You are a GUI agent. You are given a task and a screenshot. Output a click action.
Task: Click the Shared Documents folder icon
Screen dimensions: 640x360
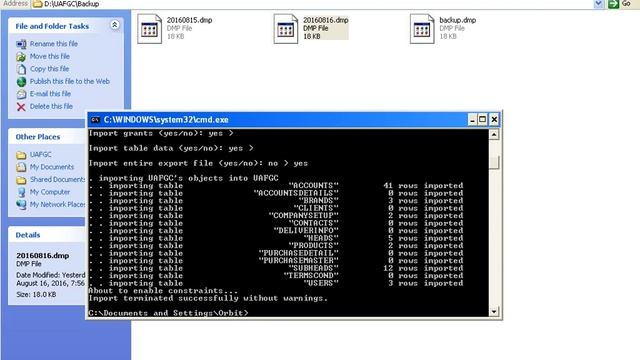(x=21, y=180)
